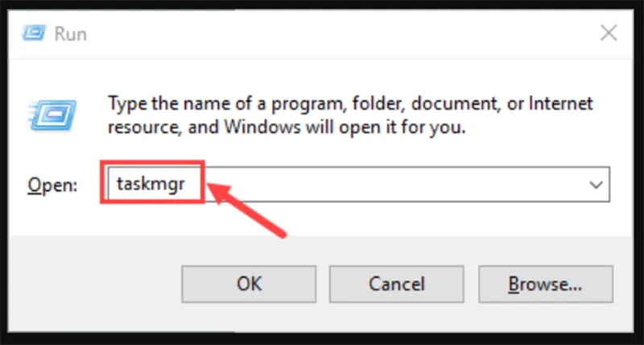Screen dimensions: 644x345
Task: Close the Run dialog with X
Action: click(x=609, y=34)
